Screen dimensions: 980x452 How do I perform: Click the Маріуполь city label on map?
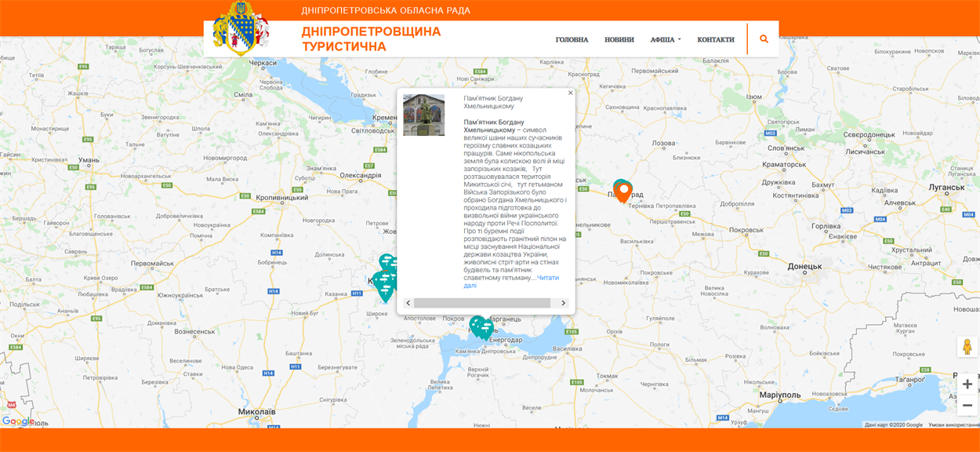pos(780,394)
